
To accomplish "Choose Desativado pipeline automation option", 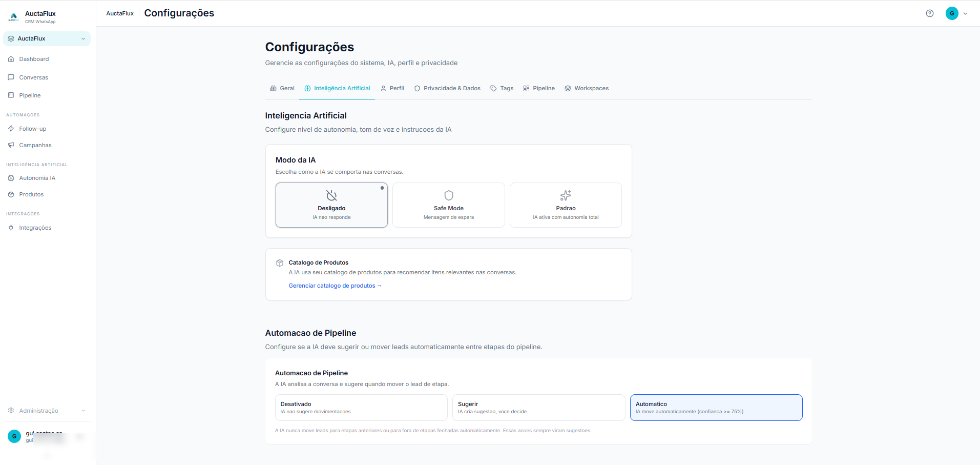I will pyautogui.click(x=361, y=408).
